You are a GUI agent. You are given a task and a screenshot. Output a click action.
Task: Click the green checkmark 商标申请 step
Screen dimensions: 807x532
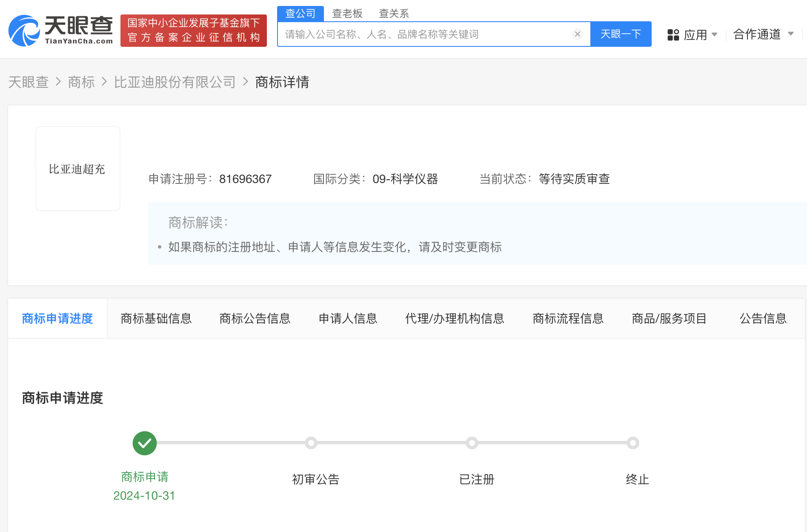(x=145, y=443)
